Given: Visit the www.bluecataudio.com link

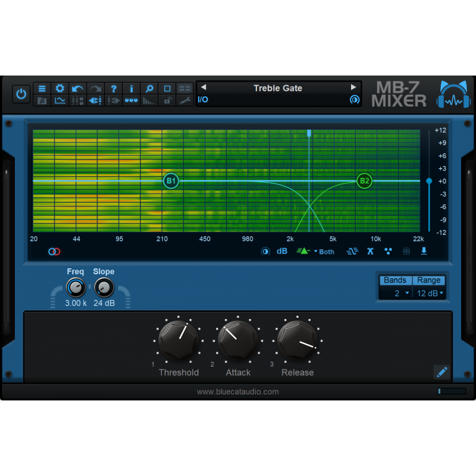Looking at the screenshot, I should (x=238, y=392).
